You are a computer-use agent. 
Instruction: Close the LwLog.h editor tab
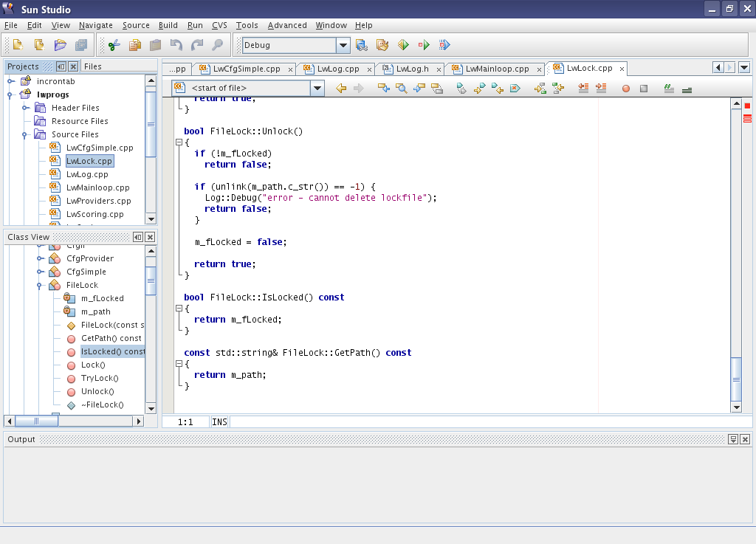pyautogui.click(x=439, y=69)
